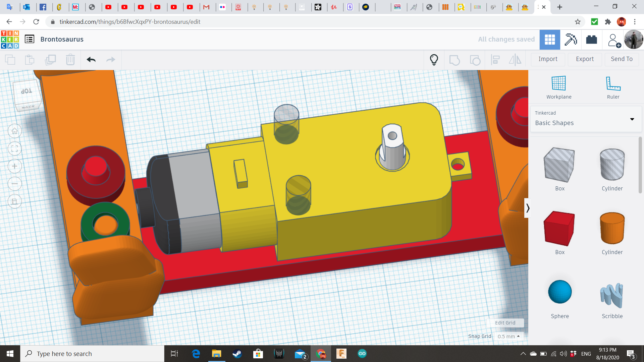Toggle orthographic perspective view button
The image size is (644, 362).
[x=15, y=201]
